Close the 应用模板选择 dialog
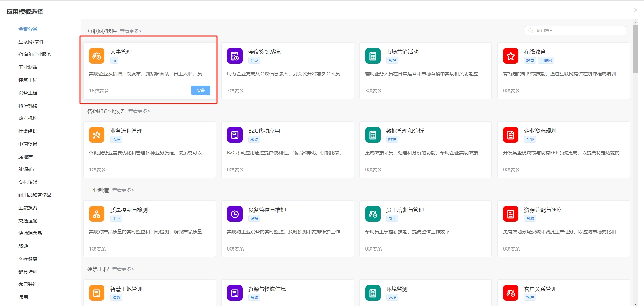Screen dimensions: 644x306 pyautogui.click(x=635, y=10)
